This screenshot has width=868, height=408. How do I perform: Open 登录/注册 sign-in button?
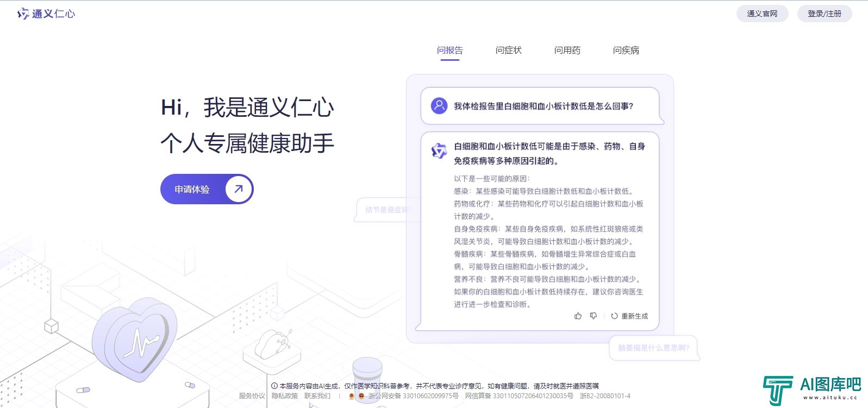pos(825,14)
